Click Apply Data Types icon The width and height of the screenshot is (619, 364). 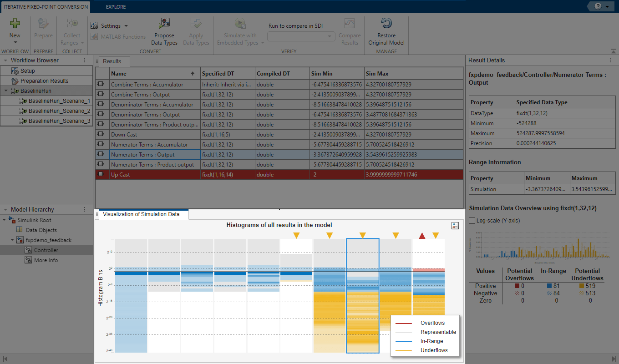pos(196,24)
